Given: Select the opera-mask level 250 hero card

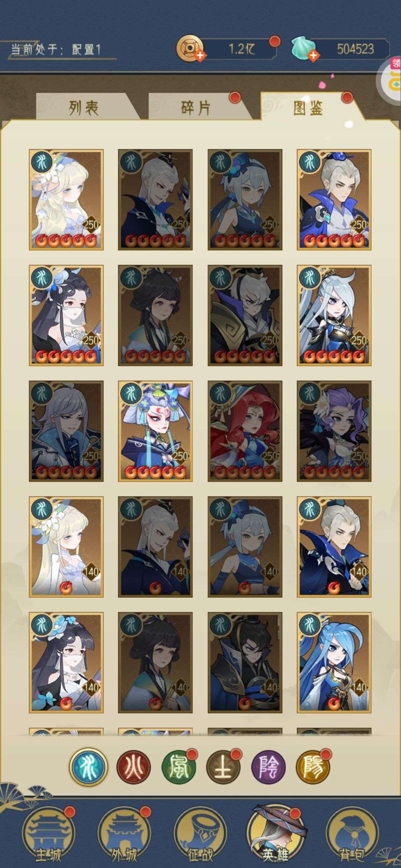Looking at the screenshot, I should (x=155, y=431).
